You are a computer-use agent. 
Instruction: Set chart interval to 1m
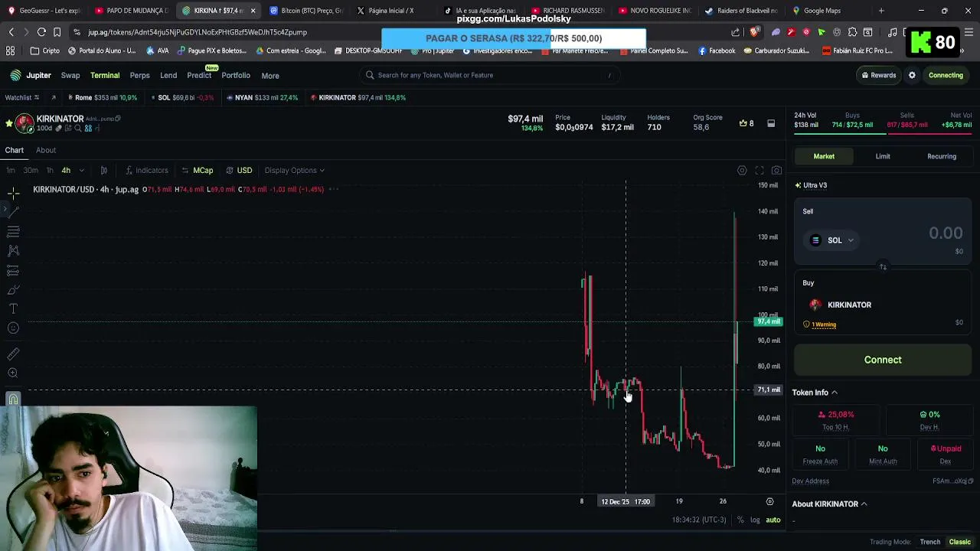pyautogui.click(x=11, y=170)
